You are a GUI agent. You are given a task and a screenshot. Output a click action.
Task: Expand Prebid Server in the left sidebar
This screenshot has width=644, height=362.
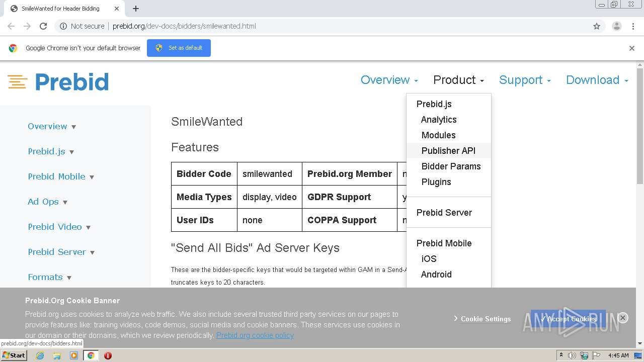pyautogui.click(x=61, y=252)
